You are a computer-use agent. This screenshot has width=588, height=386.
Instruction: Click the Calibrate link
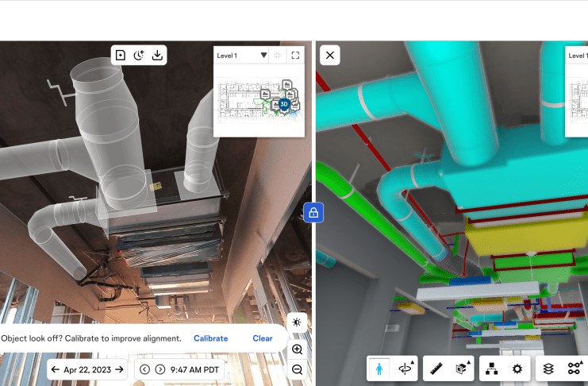coord(210,338)
